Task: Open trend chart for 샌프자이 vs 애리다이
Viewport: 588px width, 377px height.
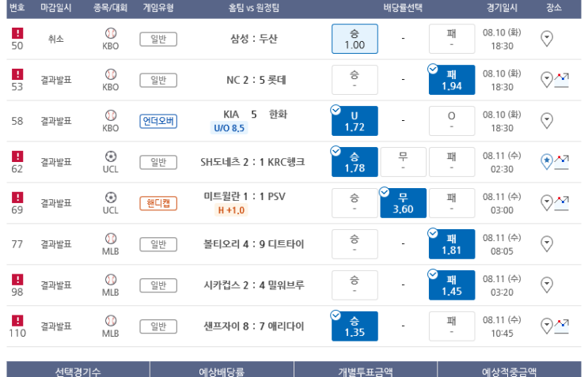Action: [x=561, y=326]
